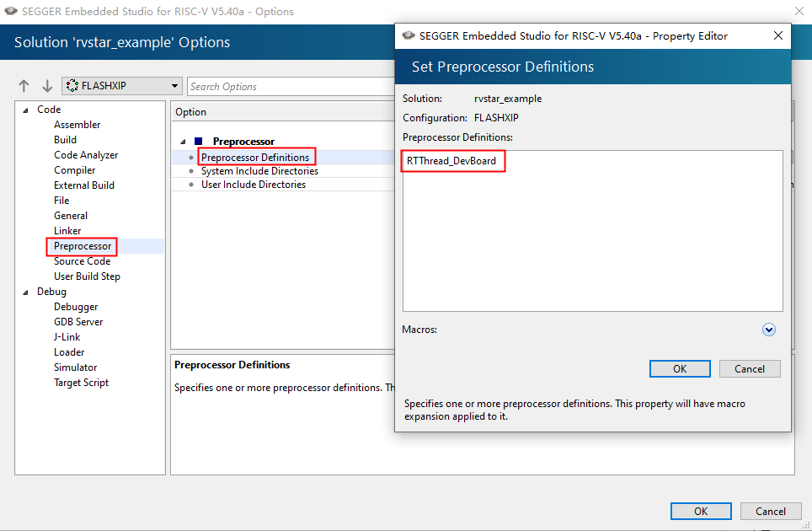The width and height of the screenshot is (812, 531).
Task: Click Cancel in the Options window
Action: tap(771, 512)
